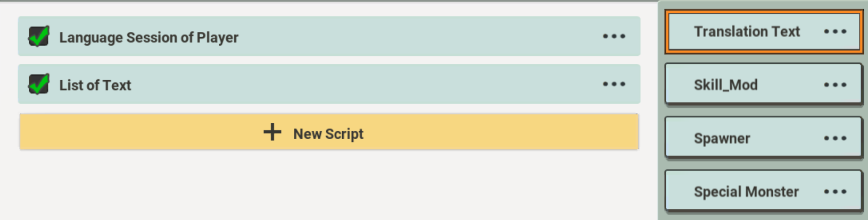Screen dimensions: 868x220
Task: Expand the Language Session of Player script
Action: [x=148, y=38]
